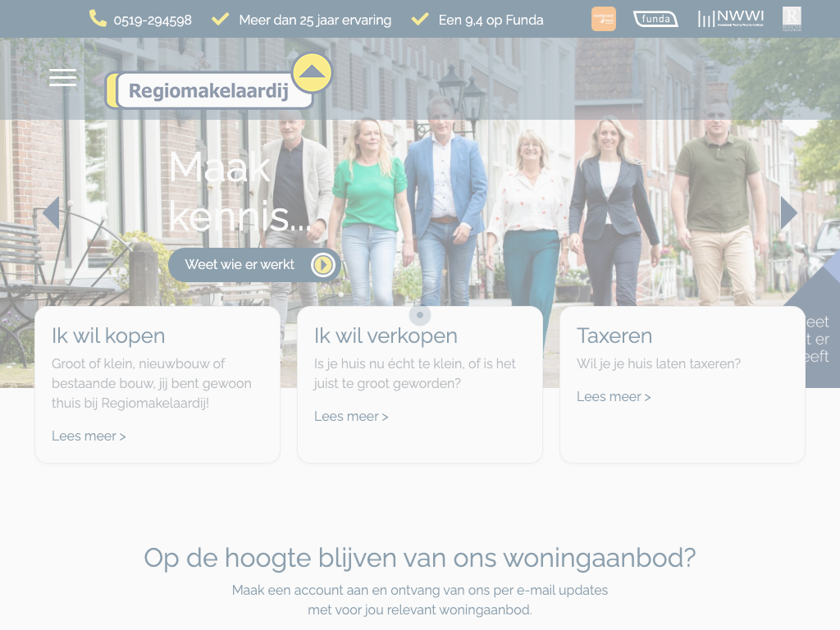Click the Regiomakelaardij logo

209,90
